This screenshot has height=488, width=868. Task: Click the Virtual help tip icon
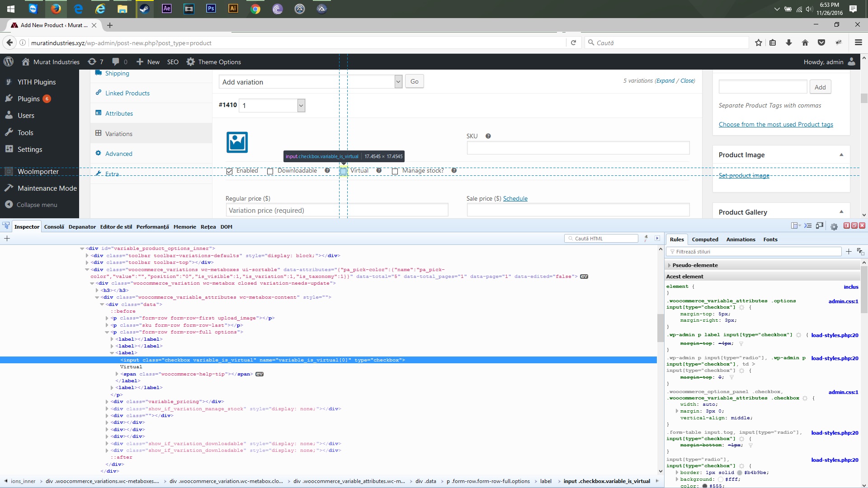(379, 170)
